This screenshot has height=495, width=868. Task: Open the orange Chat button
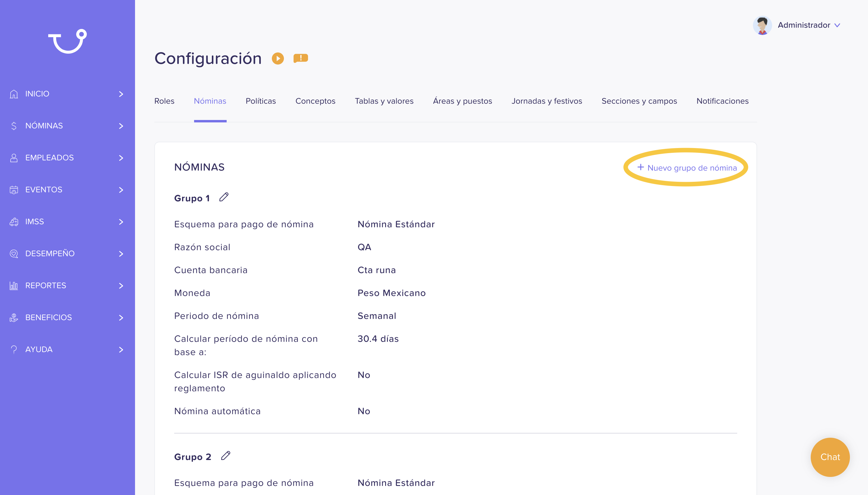click(x=830, y=457)
